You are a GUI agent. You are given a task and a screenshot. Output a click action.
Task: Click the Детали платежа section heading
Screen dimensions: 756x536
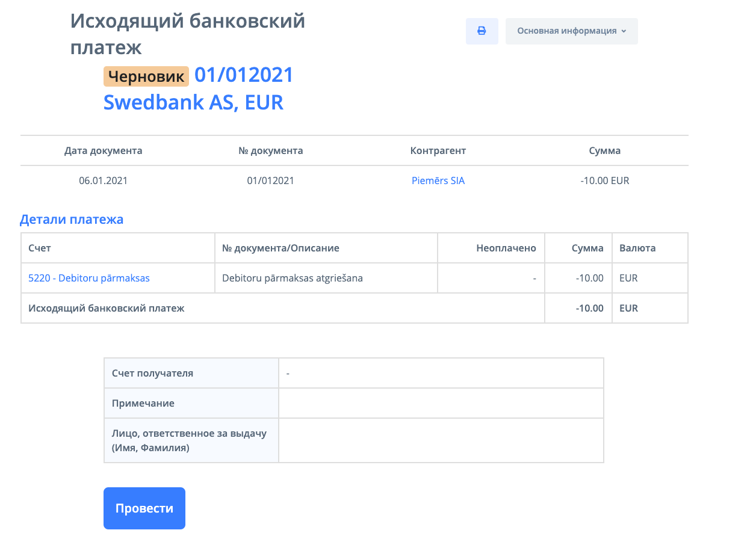point(72,220)
